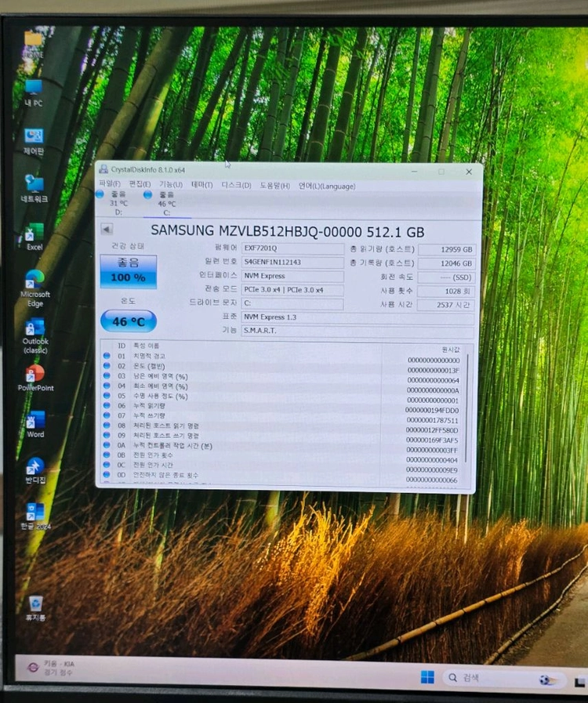Screen dimensions: 588x703
Task: Open the 디스크(D) menu
Action: point(236,185)
